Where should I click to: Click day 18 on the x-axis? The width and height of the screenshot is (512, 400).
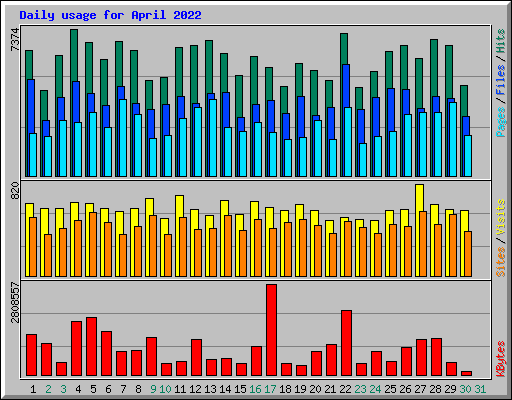click(x=285, y=389)
